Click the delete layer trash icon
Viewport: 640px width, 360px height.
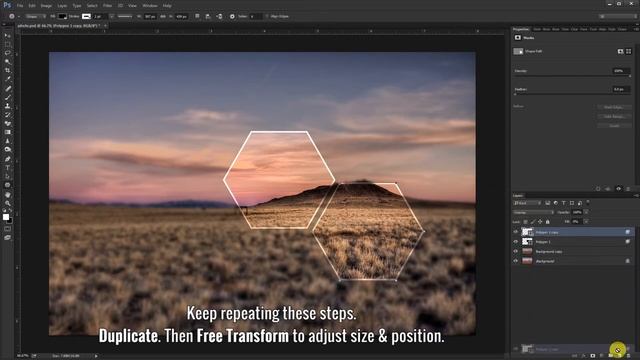(628, 356)
